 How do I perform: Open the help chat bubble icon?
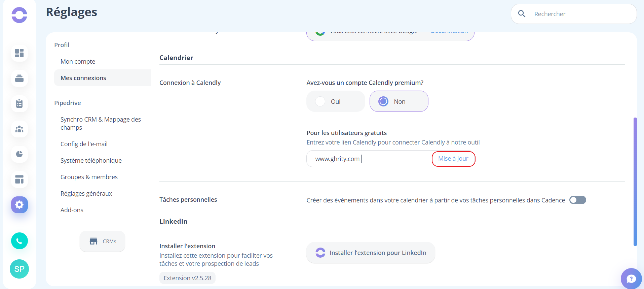(631, 279)
